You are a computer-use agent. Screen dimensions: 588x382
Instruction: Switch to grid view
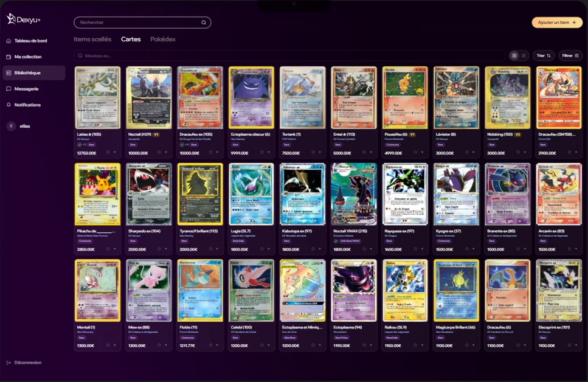point(514,55)
